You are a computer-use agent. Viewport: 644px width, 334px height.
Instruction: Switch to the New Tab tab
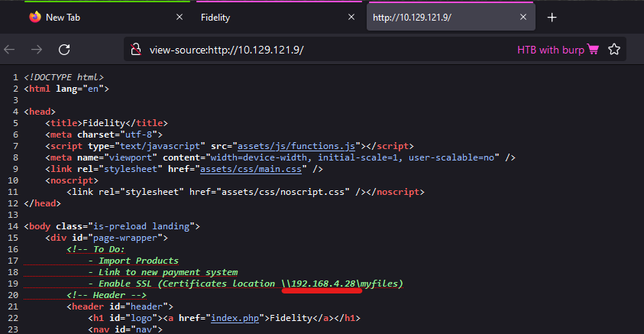[x=99, y=17]
